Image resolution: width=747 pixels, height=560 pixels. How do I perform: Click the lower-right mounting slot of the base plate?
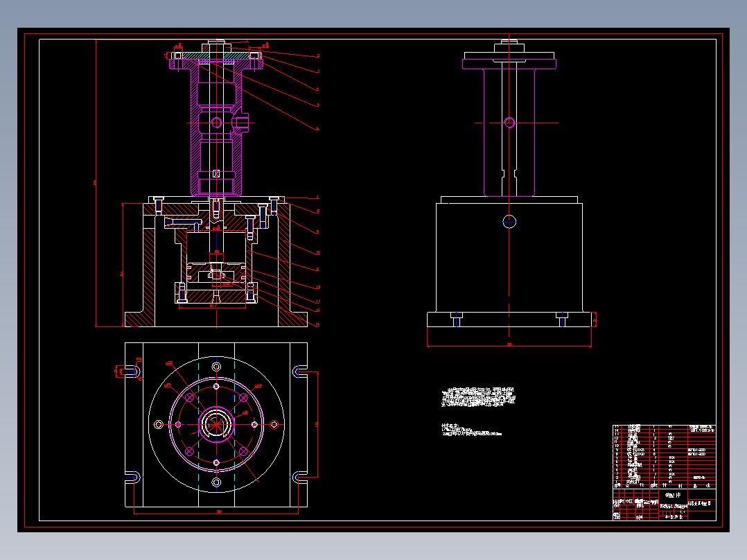click(300, 476)
